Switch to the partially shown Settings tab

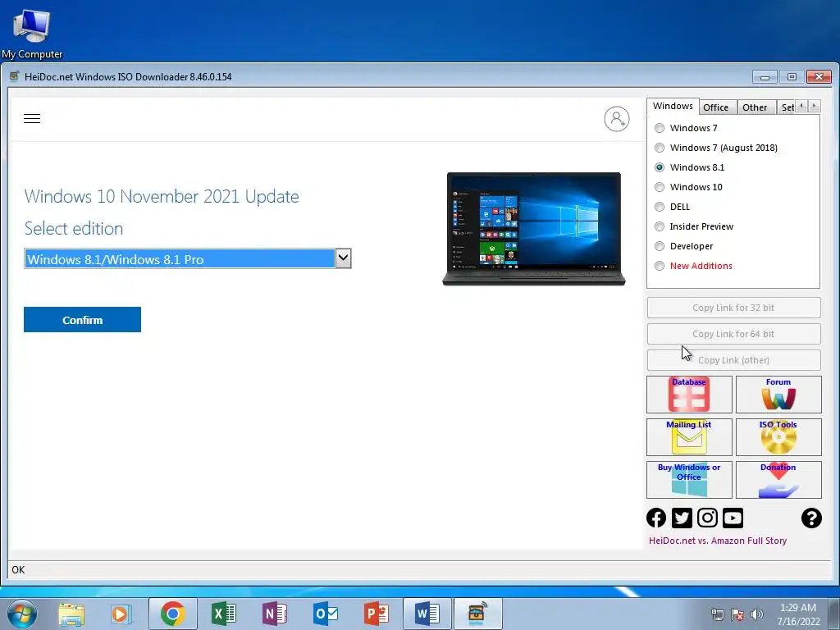pos(787,107)
